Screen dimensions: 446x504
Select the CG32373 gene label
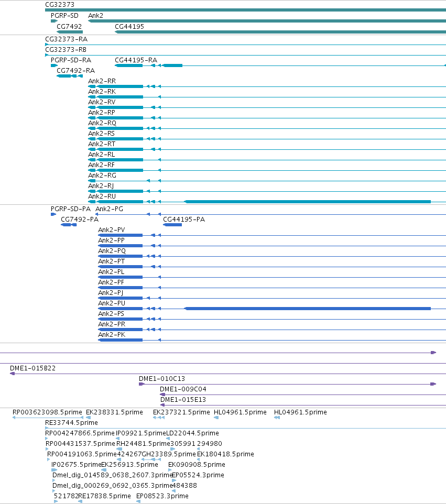pos(60,5)
